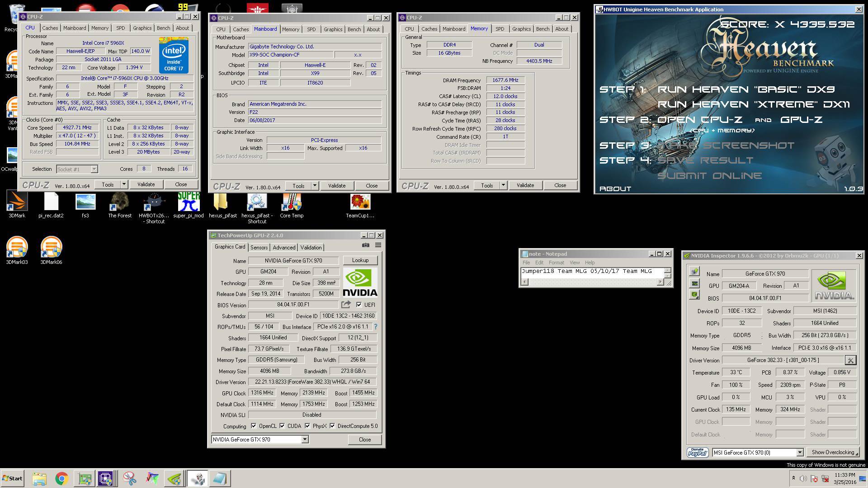The width and height of the screenshot is (868, 488).
Task: Open the GPU-Z hamburger menu icon
Action: tap(378, 245)
